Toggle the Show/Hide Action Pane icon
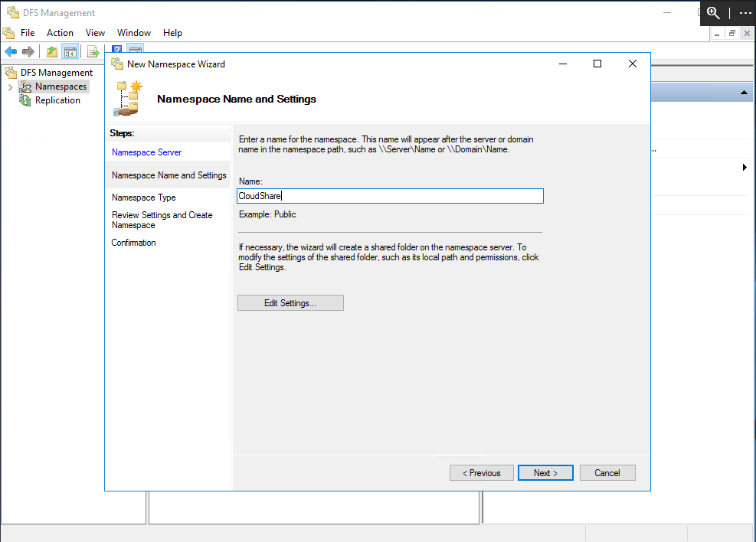The height and width of the screenshot is (542, 756). click(136, 49)
